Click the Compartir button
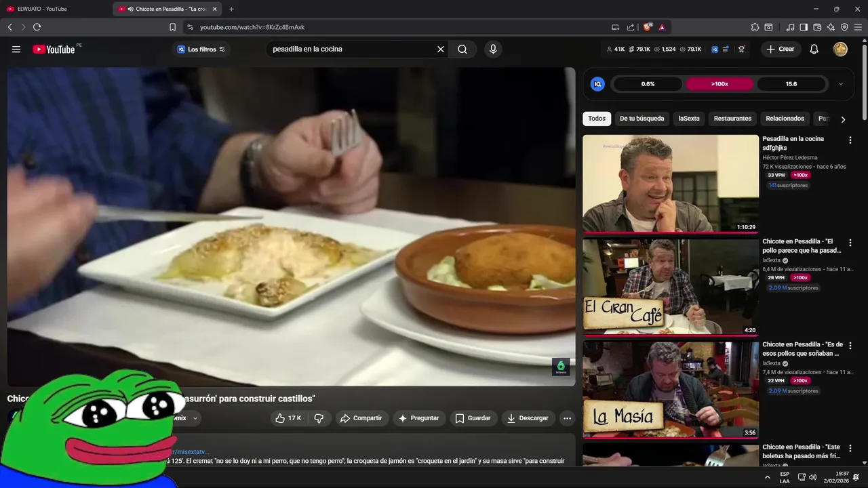Screen dimensions: 868x488 [361, 418]
